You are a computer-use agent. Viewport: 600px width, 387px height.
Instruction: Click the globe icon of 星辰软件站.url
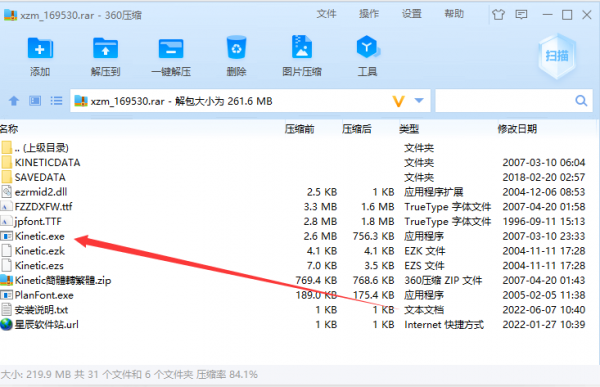[x=6, y=325]
